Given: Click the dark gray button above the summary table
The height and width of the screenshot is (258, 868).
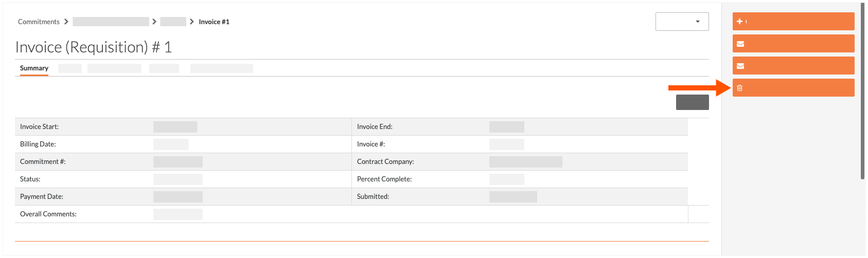Looking at the screenshot, I should [692, 102].
